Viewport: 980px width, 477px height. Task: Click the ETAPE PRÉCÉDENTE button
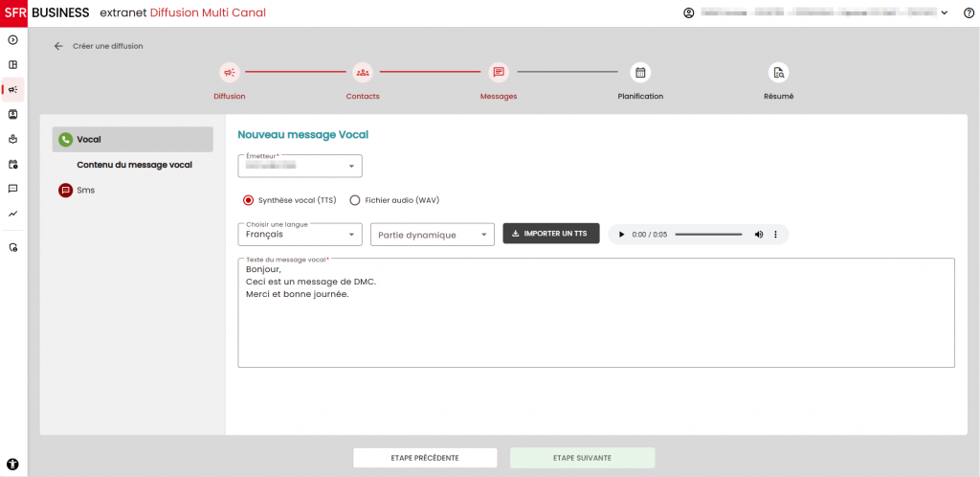coord(425,458)
